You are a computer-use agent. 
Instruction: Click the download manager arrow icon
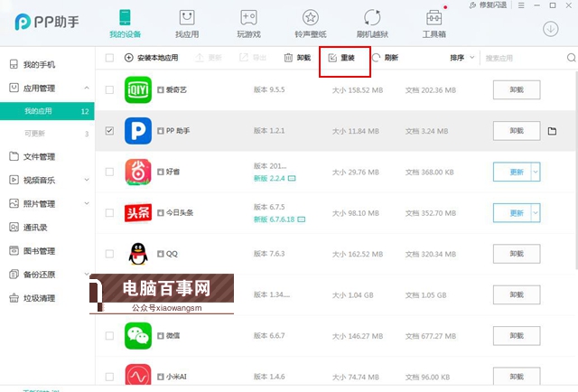tap(550, 28)
